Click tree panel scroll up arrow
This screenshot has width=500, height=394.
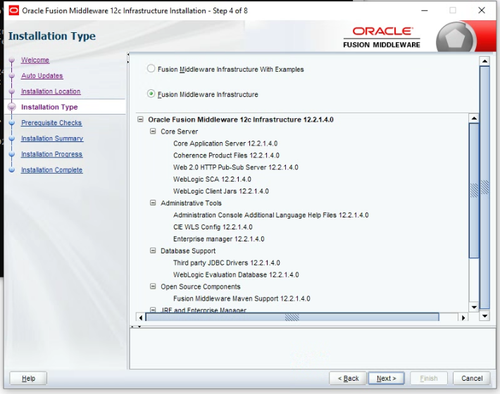click(x=474, y=118)
